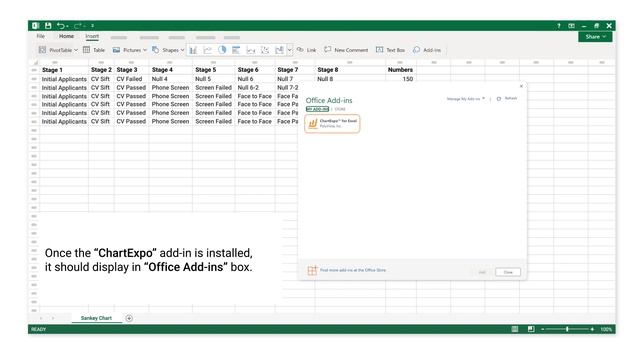Open Manage My Add-ins dropdown

[x=466, y=99]
